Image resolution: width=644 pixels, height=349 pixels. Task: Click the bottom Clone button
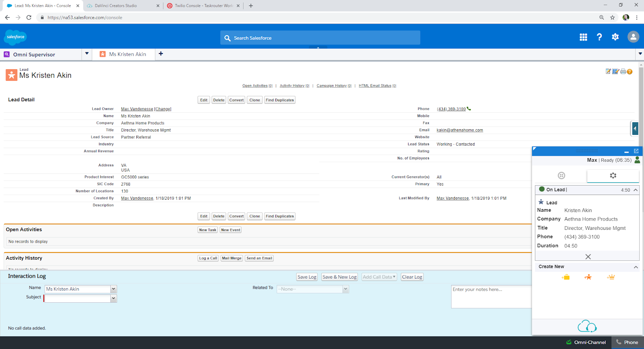(255, 216)
